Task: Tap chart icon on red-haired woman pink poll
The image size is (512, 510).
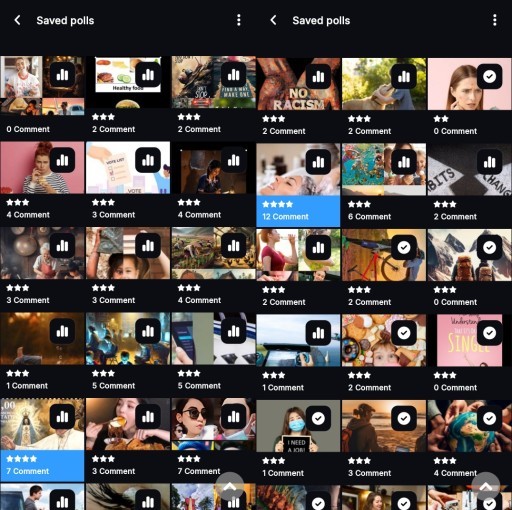Action: pyautogui.click(x=62, y=160)
